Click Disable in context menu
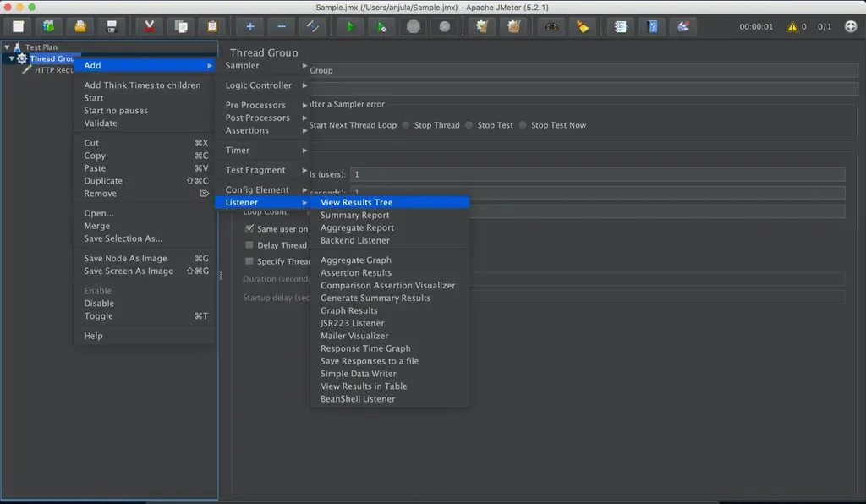The width and height of the screenshot is (866, 504). [x=144, y=304]
